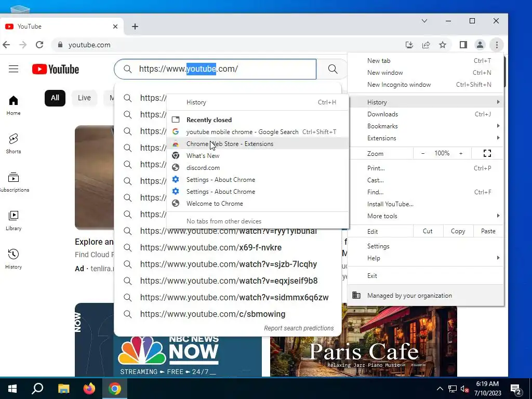The image size is (532, 399).
Task: Go back using the back arrow
Action: tap(6, 45)
